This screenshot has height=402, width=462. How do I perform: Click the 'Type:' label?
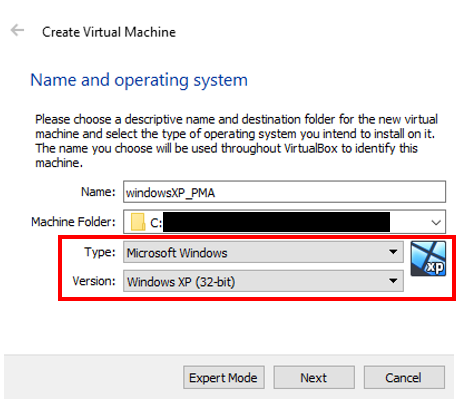click(100, 252)
